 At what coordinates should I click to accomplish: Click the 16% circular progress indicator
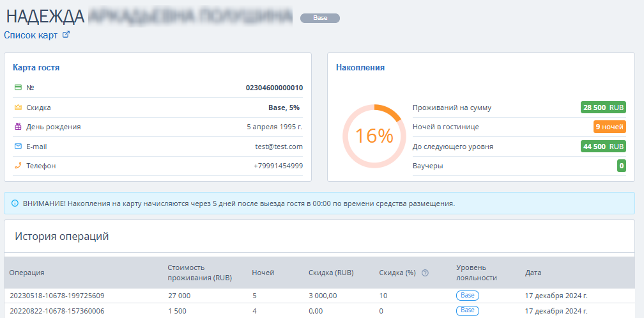374,136
